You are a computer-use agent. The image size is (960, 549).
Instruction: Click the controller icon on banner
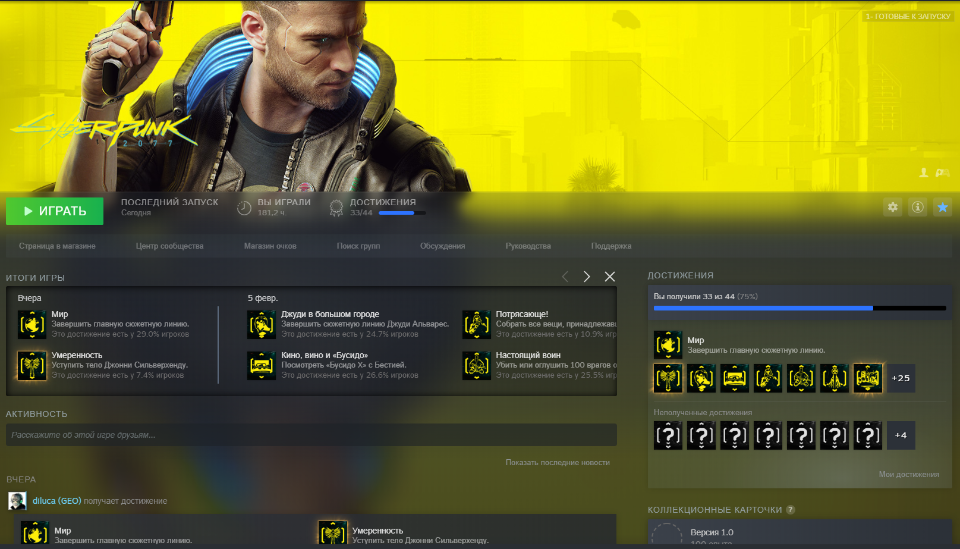[x=942, y=173]
